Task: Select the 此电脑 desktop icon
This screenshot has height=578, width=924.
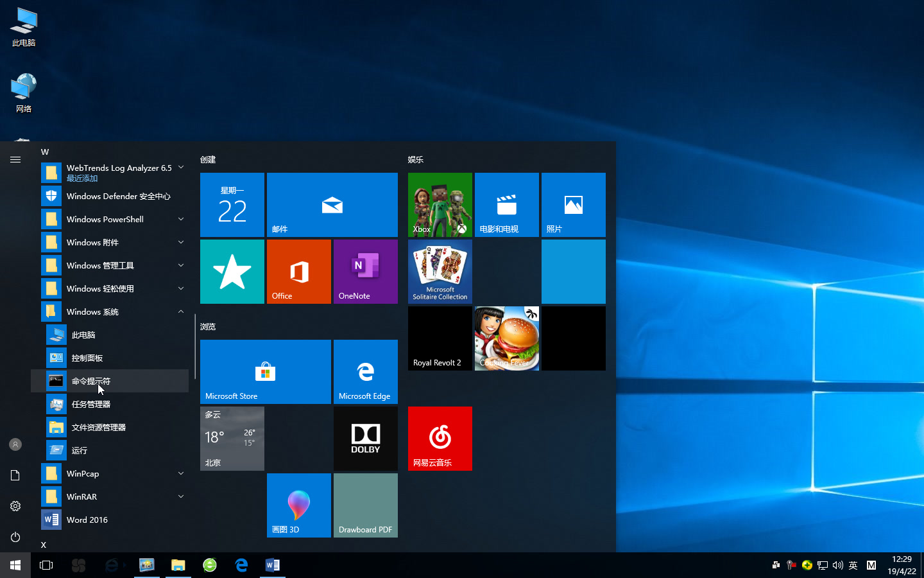Action: pos(24,28)
